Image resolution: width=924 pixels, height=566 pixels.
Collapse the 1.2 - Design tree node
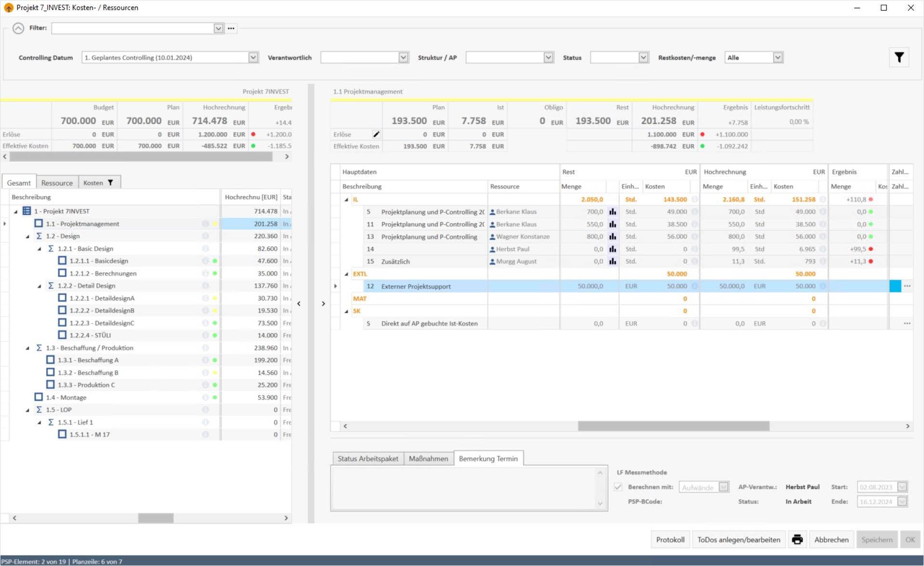click(x=27, y=237)
